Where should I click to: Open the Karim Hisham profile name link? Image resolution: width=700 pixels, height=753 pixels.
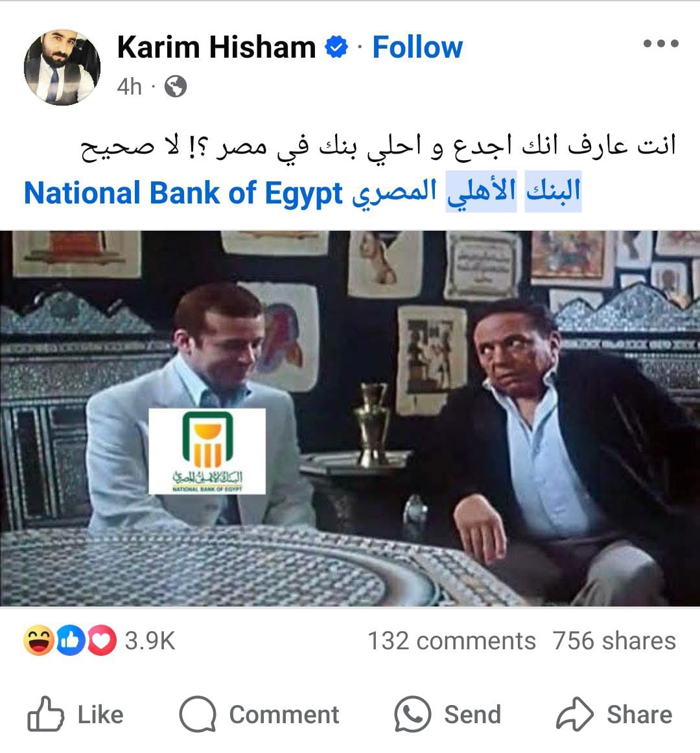point(216,47)
